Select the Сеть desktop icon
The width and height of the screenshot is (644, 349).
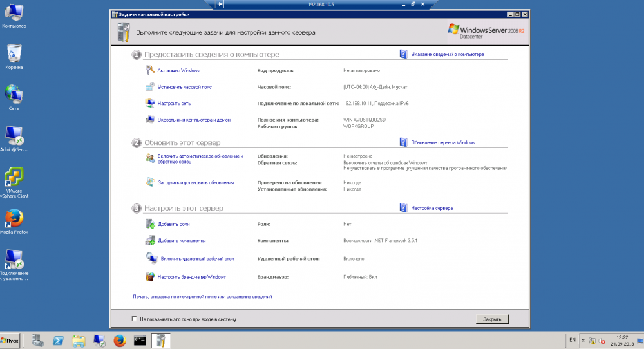pos(14,98)
